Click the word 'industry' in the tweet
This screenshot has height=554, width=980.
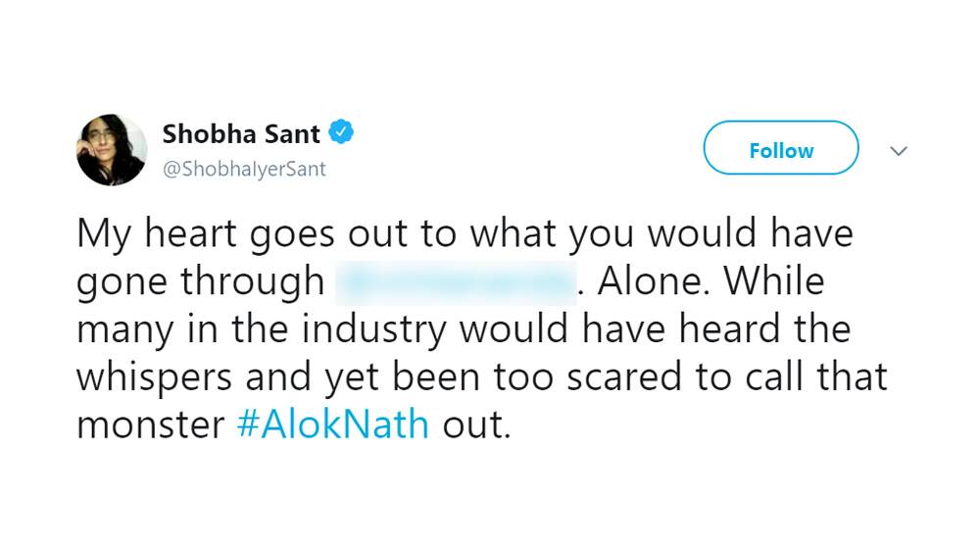click(x=373, y=330)
